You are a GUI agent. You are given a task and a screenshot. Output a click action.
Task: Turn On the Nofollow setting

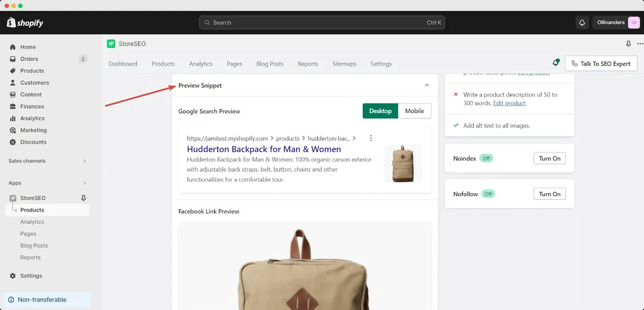550,194
